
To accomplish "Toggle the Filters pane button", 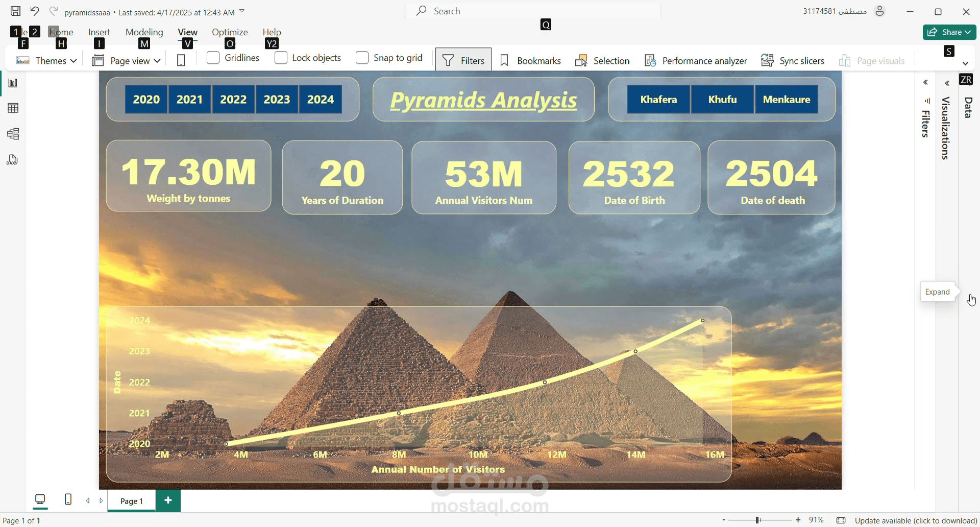I will tap(463, 60).
